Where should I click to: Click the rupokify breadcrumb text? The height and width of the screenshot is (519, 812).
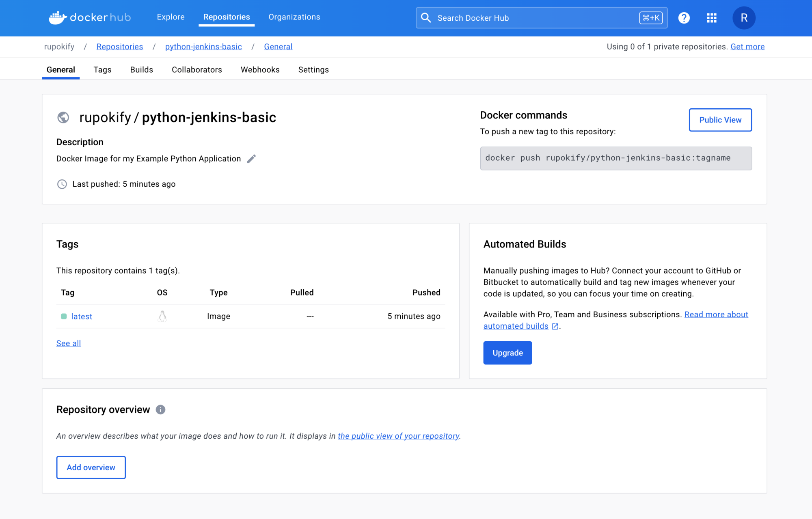tap(59, 47)
